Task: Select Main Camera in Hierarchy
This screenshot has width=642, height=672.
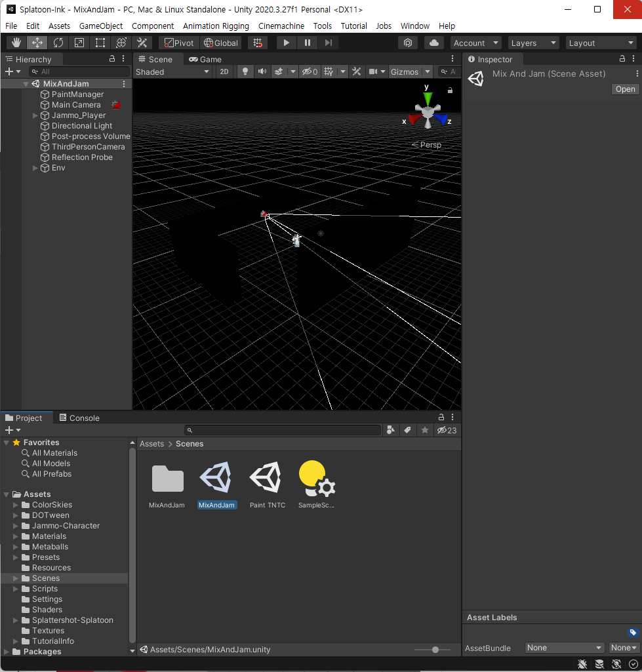Action: click(x=76, y=105)
